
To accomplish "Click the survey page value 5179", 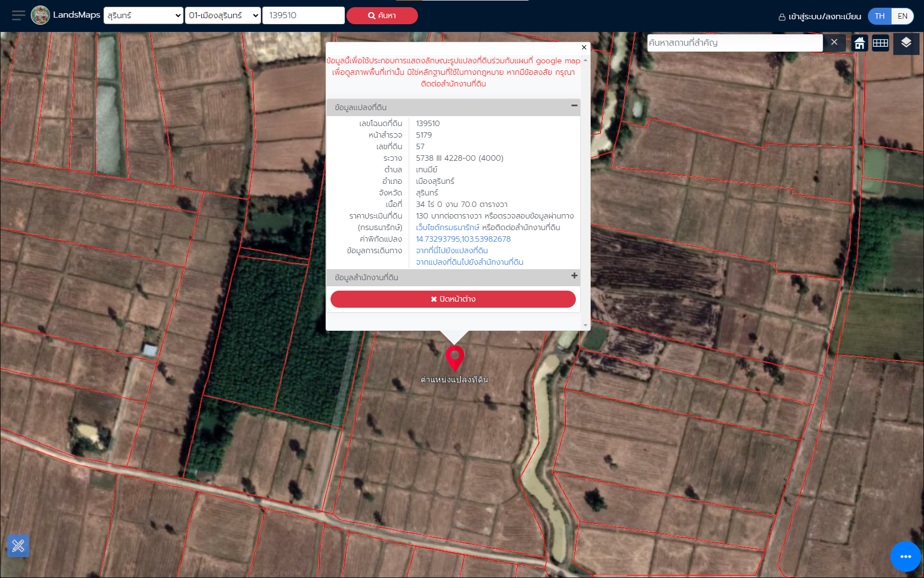I will 424,135.
